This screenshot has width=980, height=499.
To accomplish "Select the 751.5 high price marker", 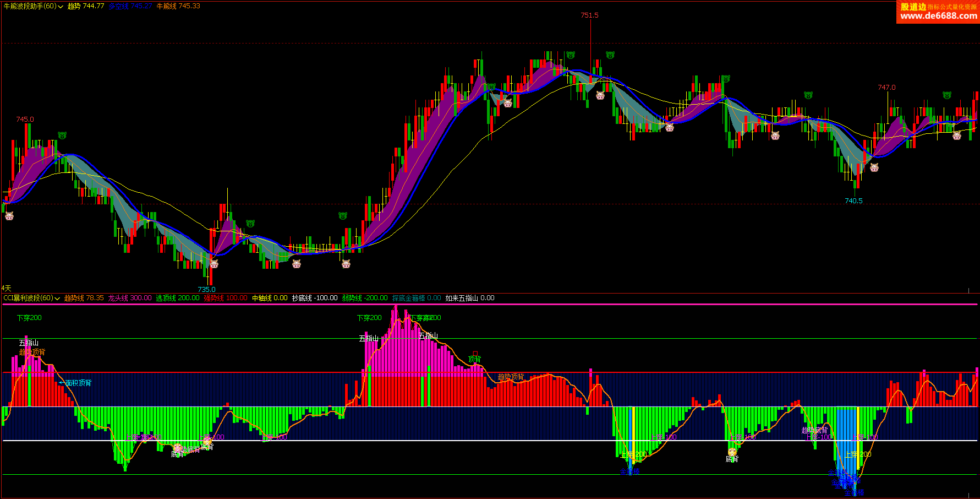I will (x=589, y=15).
